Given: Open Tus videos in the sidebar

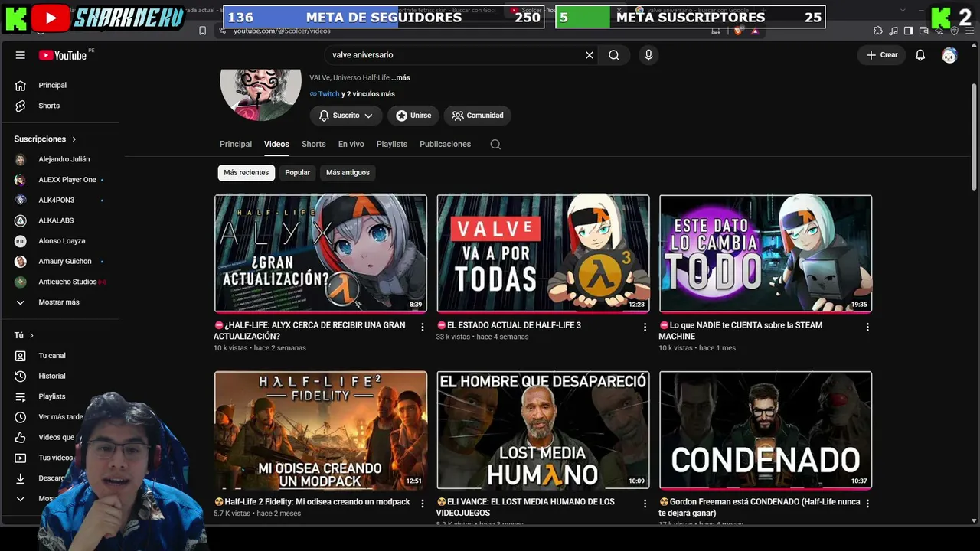Looking at the screenshot, I should coord(54,458).
